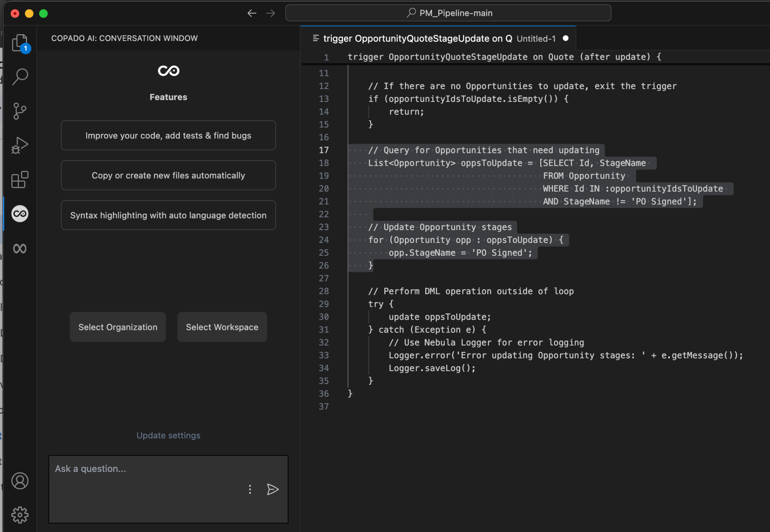Screen dimensions: 770x532
Task: Open the Source Control view icon
Action: tap(20, 111)
